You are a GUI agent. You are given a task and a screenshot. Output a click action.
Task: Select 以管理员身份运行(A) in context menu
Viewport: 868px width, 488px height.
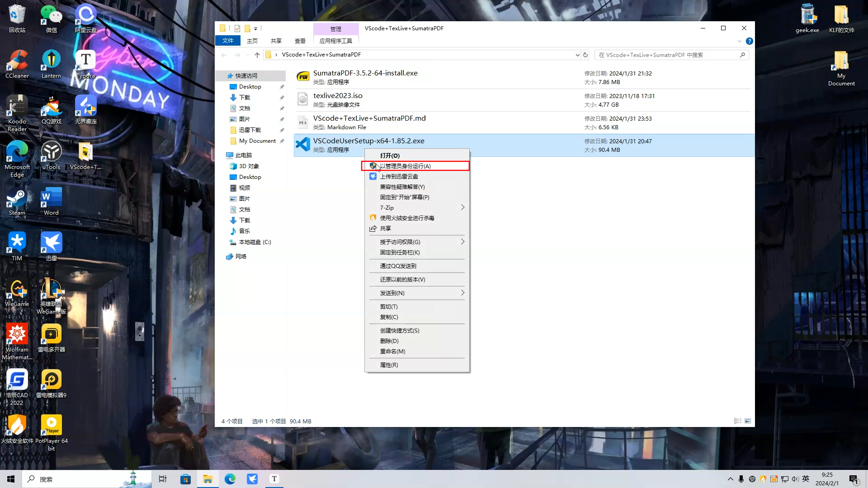click(x=405, y=166)
